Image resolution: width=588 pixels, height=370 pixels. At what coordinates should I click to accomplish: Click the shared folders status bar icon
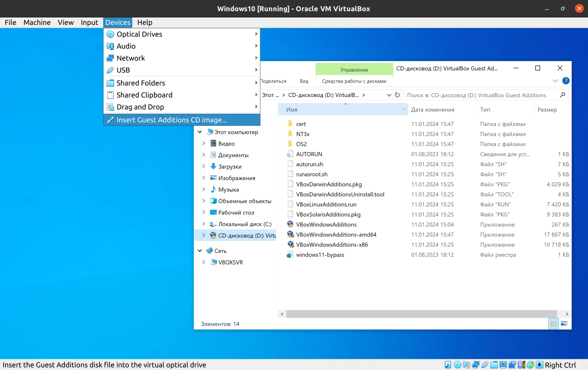pos(494,365)
